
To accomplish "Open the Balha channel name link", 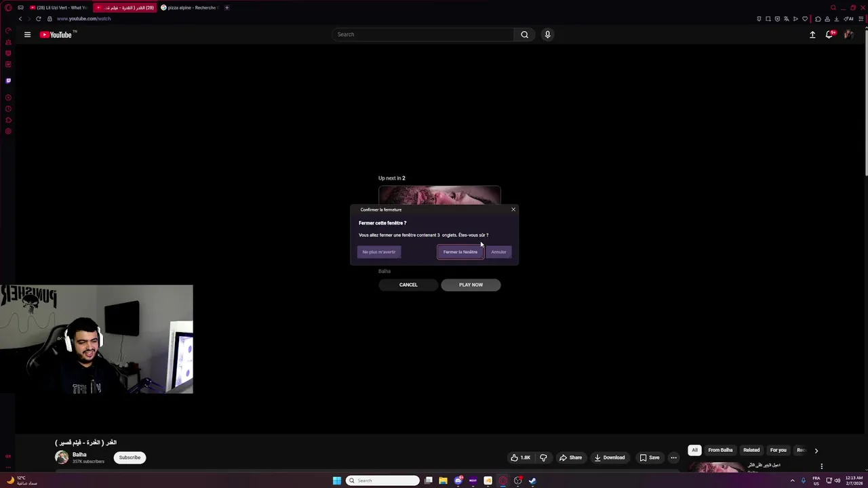I will tap(79, 455).
